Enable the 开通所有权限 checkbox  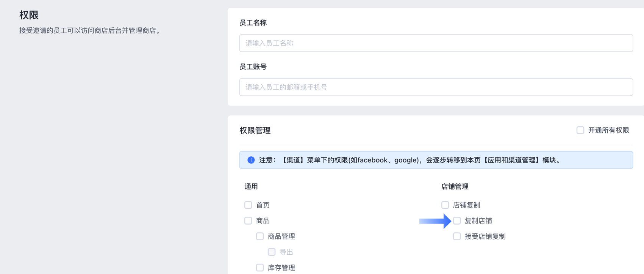tap(580, 131)
